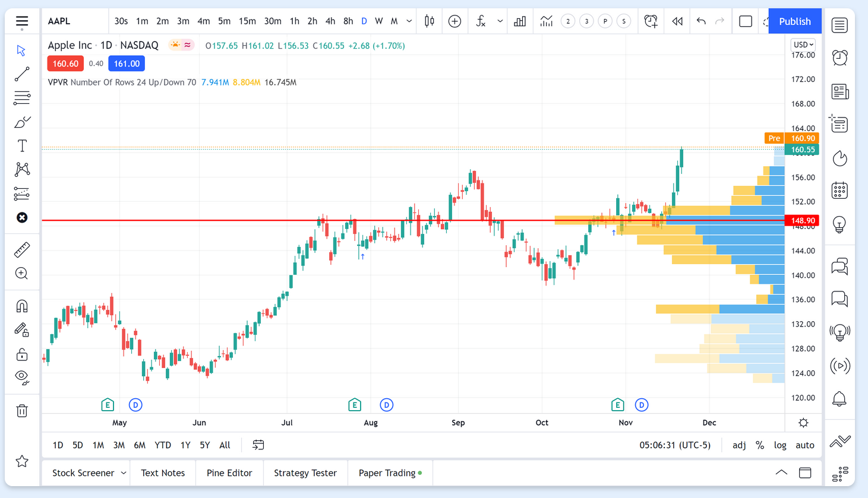Open chart settings gear icon

[x=803, y=423]
